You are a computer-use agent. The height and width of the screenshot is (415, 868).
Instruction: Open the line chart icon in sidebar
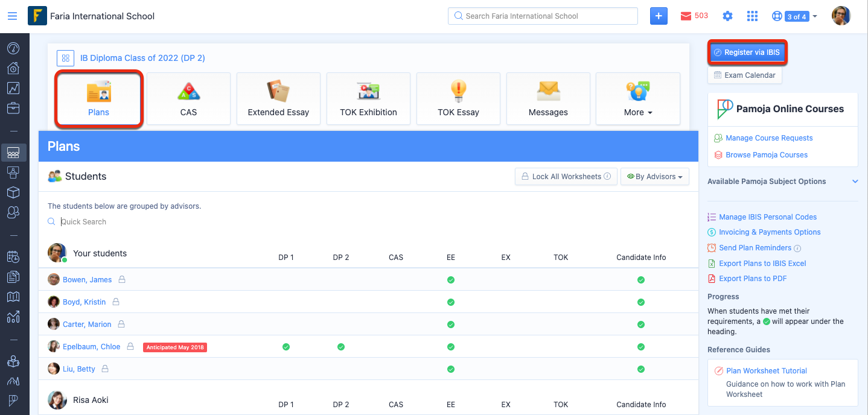[x=13, y=88]
